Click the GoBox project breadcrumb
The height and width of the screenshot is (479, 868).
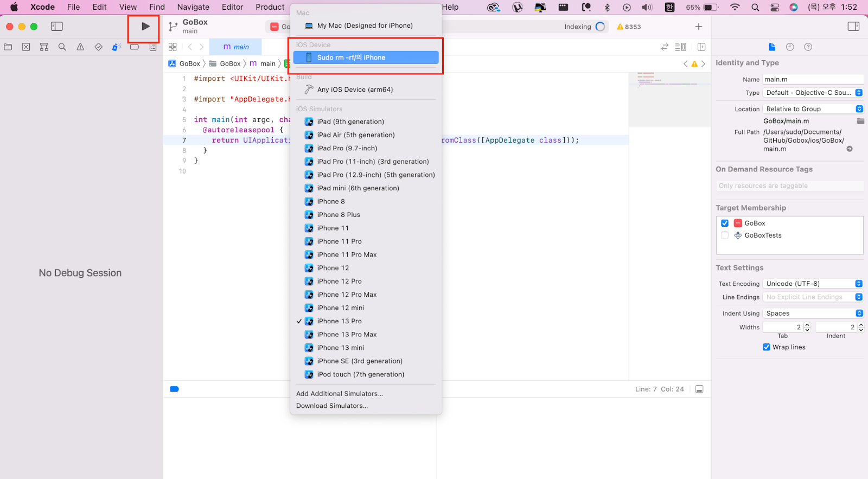184,63
